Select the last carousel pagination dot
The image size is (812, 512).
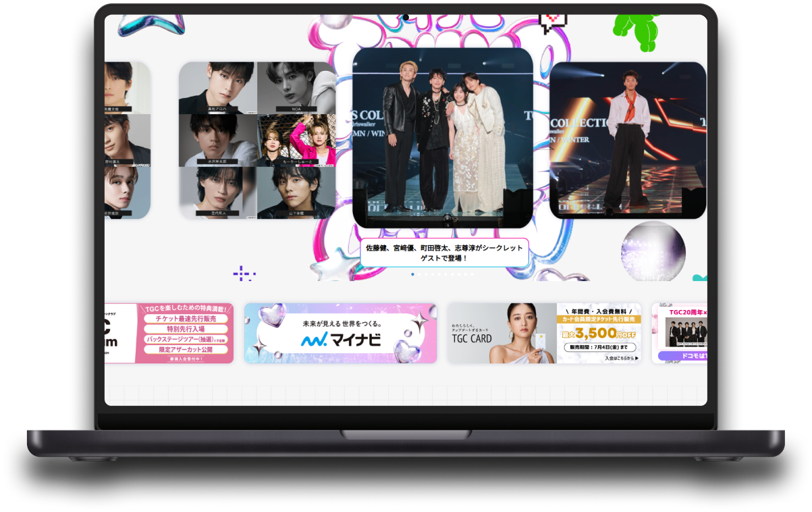tap(472, 274)
